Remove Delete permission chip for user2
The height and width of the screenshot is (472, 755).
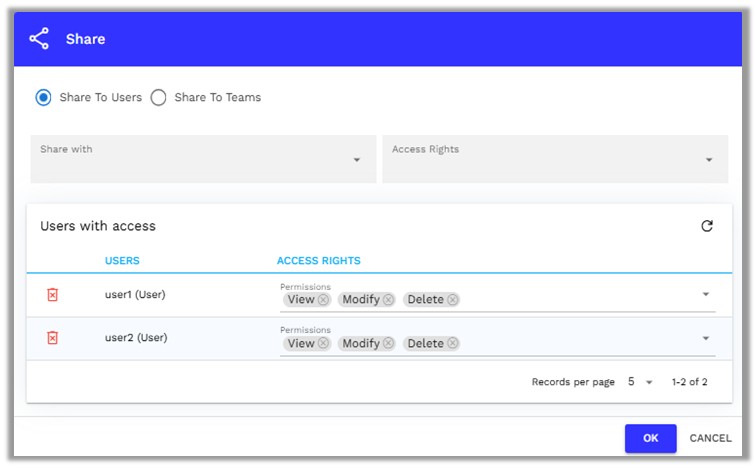[452, 344]
